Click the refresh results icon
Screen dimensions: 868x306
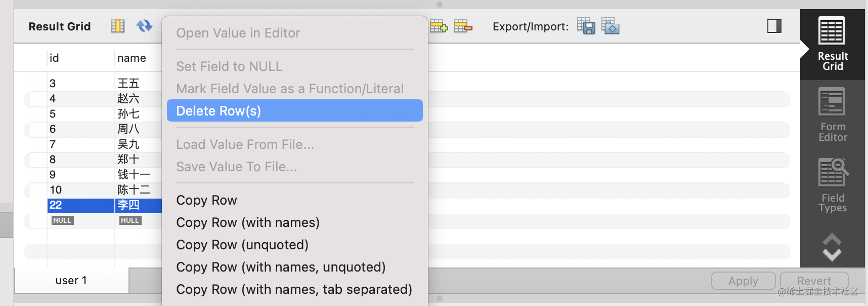(x=144, y=26)
